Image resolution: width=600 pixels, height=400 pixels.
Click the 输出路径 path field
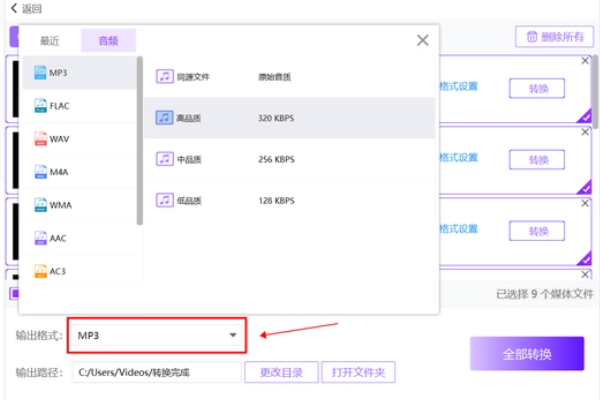point(157,373)
